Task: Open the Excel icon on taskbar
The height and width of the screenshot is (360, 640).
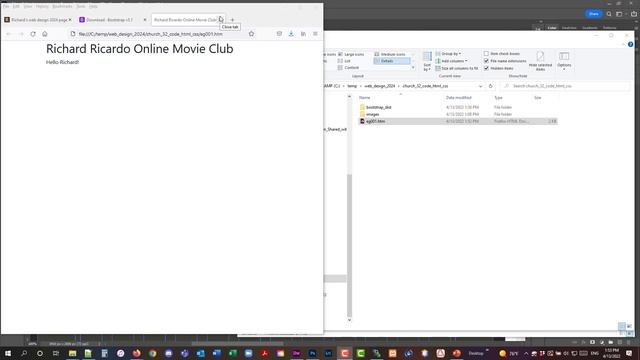Action: (x=233, y=353)
